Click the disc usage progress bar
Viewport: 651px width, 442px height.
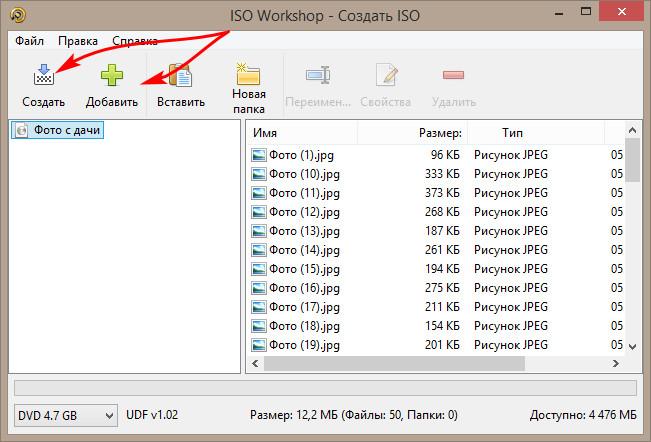(x=326, y=388)
